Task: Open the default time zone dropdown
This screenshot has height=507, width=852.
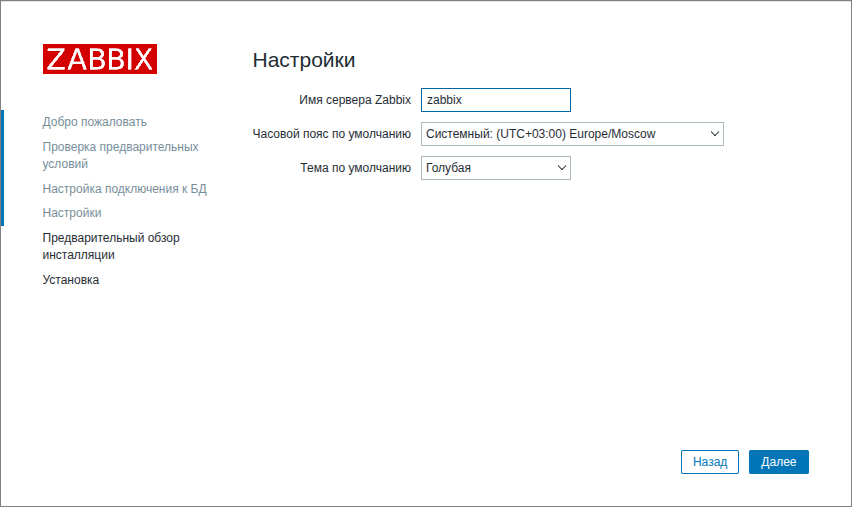Action: pyautogui.click(x=572, y=134)
